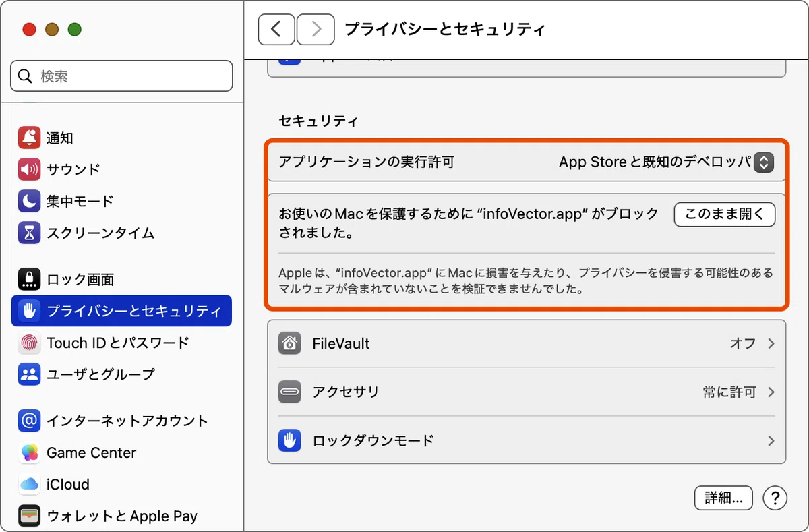The width and height of the screenshot is (809, 532).
Task: Select サウンド in the sidebar
Action: [x=121, y=169]
